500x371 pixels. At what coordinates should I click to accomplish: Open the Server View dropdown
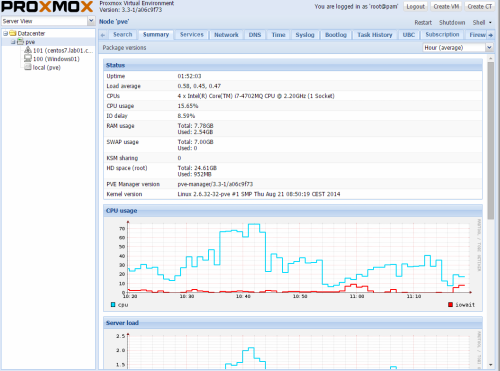tap(91, 21)
